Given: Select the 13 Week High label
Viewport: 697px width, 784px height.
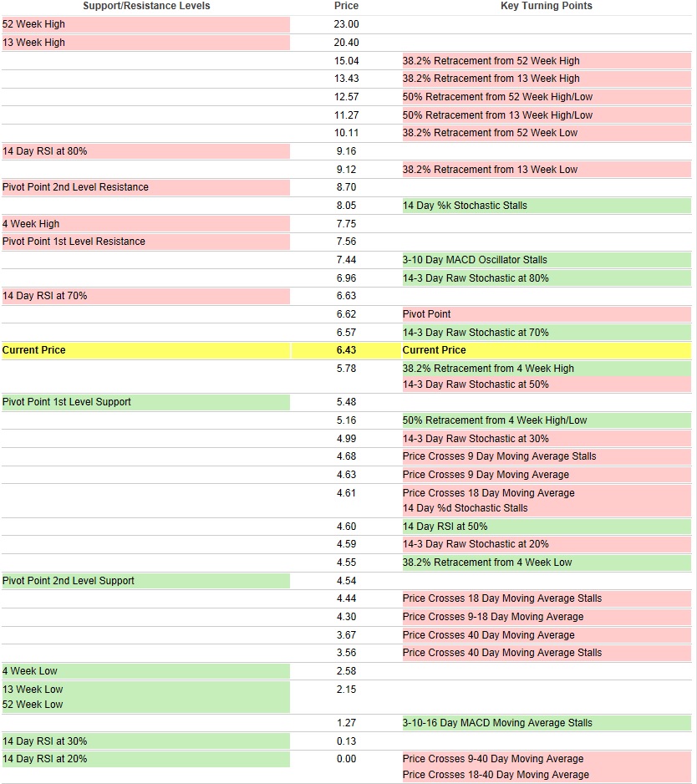Looking at the screenshot, I should pos(33,43).
